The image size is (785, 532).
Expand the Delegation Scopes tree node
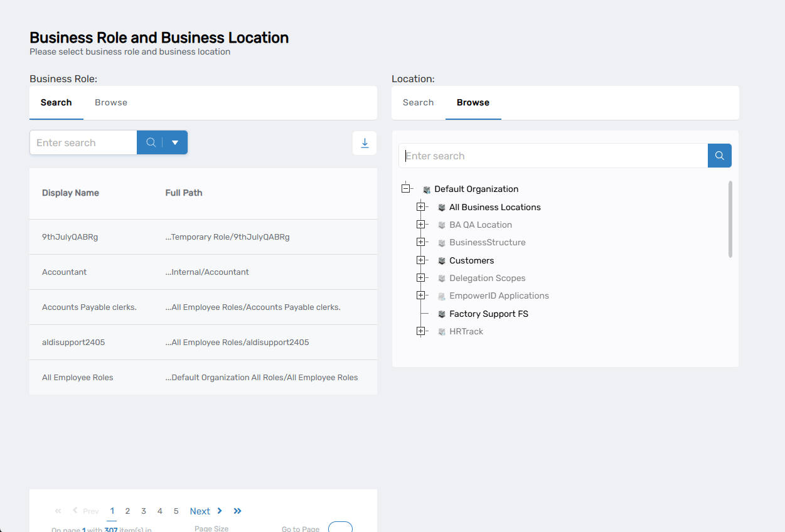pos(421,277)
